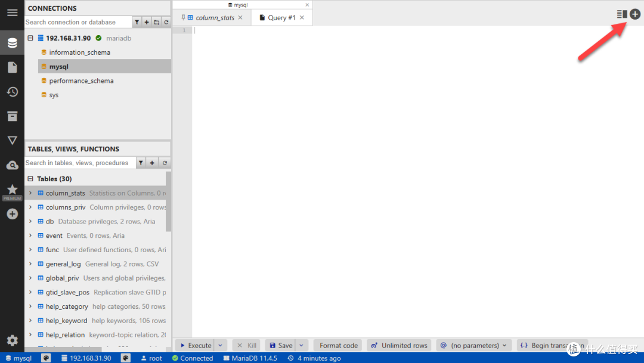Close the Query #1 tab
Screen dimensions: 644x363
click(x=302, y=18)
